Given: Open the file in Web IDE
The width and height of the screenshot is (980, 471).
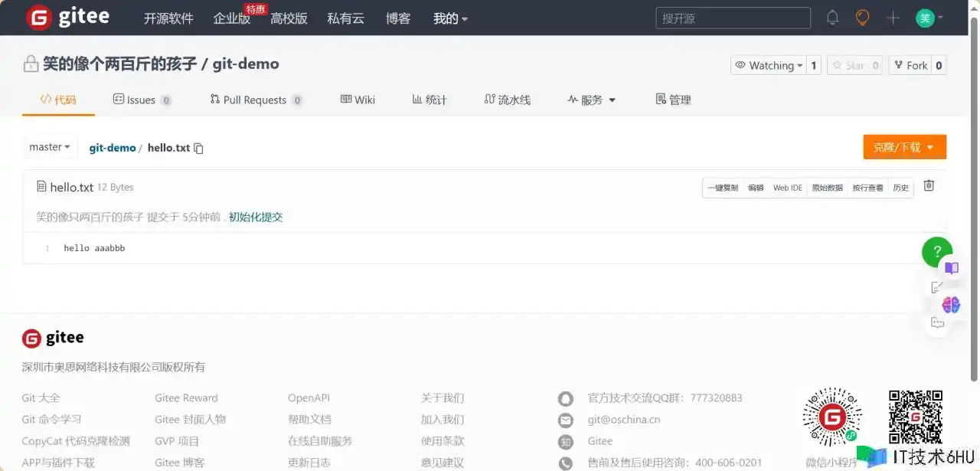Looking at the screenshot, I should point(788,188).
